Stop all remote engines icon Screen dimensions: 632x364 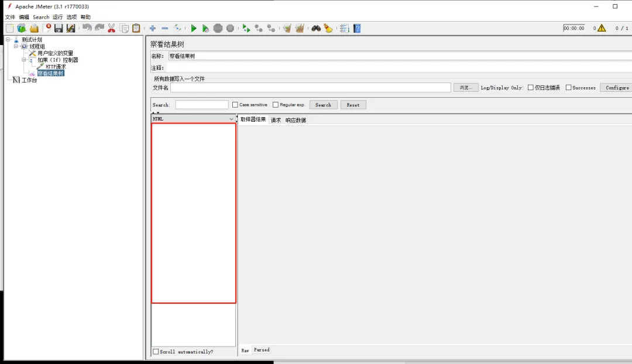259,28
